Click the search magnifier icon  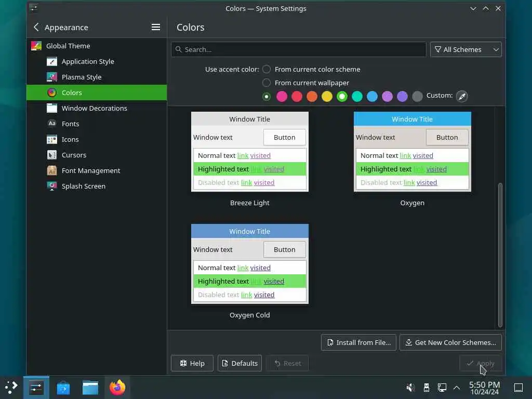(x=179, y=49)
